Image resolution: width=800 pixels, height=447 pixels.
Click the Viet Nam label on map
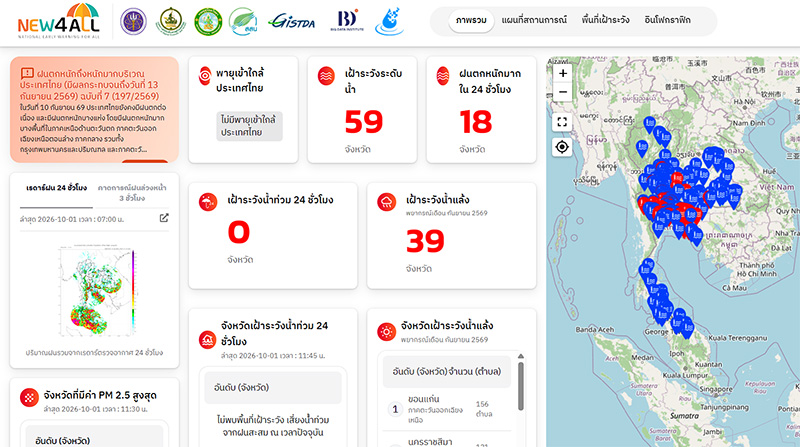[x=777, y=187]
